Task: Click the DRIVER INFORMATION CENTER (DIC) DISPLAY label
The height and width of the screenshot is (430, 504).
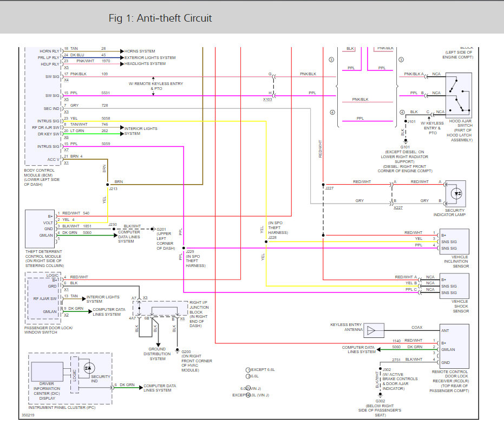Action: coord(47,391)
